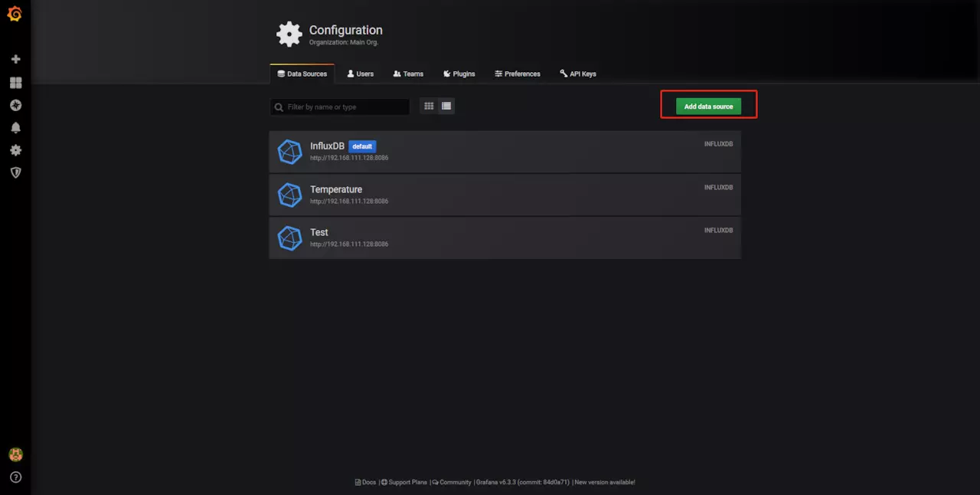This screenshot has height=495, width=980.
Task: Open the user avatar profile icon
Action: coord(15,454)
